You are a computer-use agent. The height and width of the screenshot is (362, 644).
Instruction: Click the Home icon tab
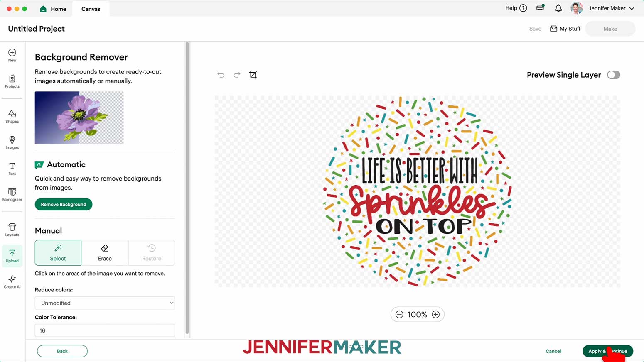tap(53, 9)
